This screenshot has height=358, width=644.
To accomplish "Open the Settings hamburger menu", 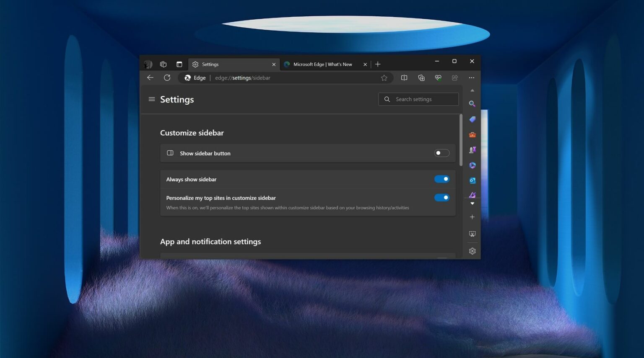I will point(151,99).
